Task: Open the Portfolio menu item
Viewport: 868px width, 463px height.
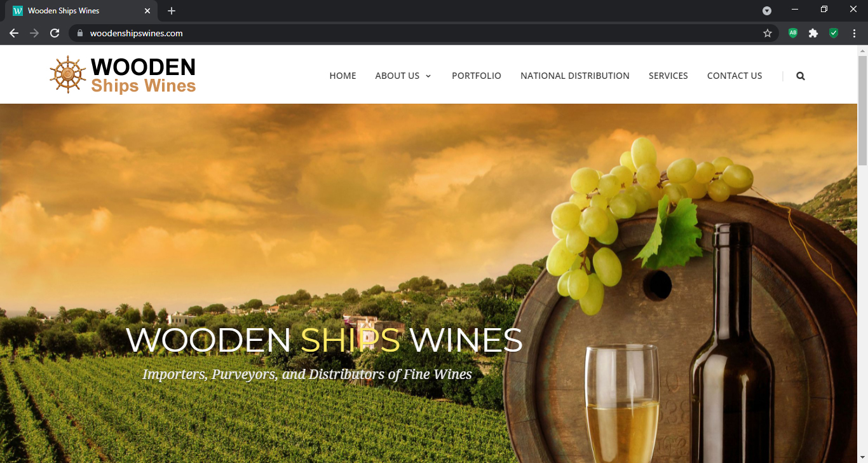Action: pos(477,76)
